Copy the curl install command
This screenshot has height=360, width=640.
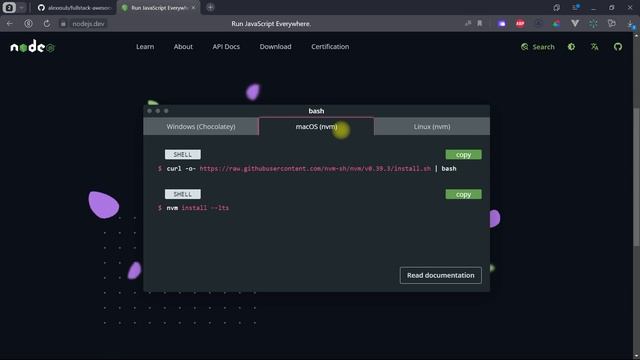[463, 155]
